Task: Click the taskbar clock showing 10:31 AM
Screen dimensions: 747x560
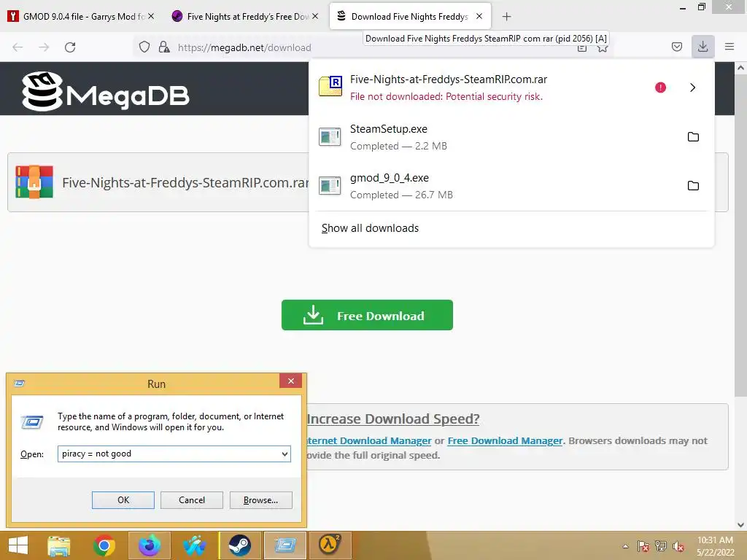Action: pos(715,546)
